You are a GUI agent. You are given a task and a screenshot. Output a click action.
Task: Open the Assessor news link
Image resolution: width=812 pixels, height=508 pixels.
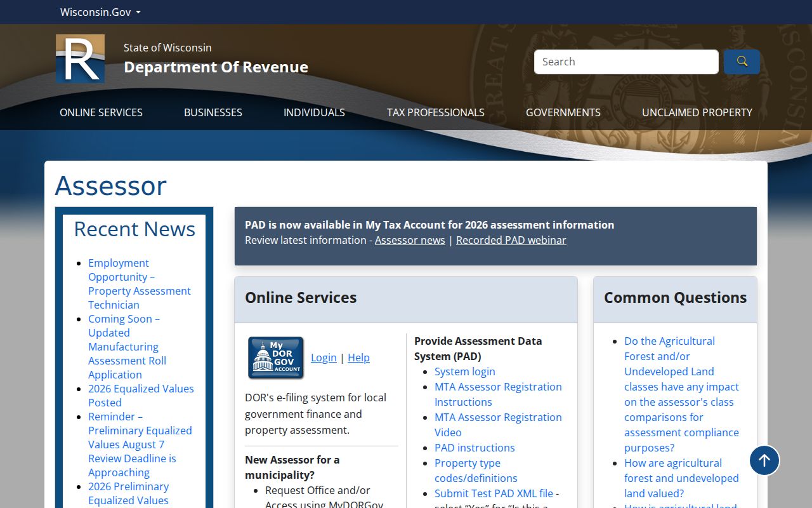pos(410,240)
